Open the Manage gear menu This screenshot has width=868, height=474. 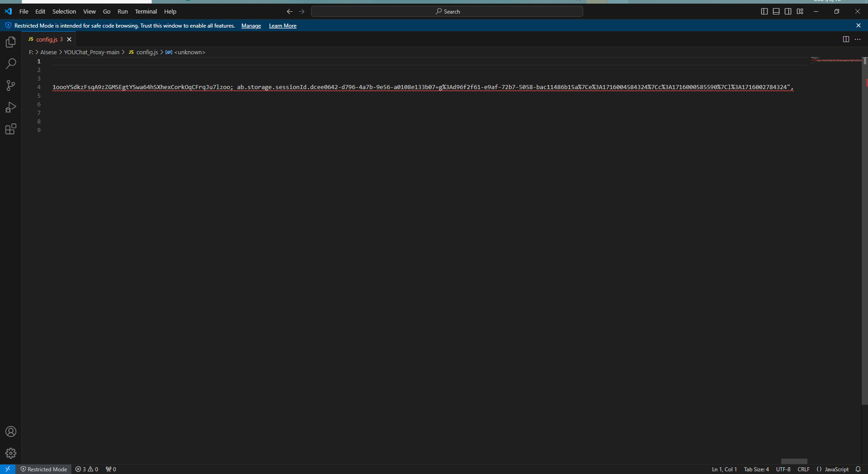(x=10, y=453)
